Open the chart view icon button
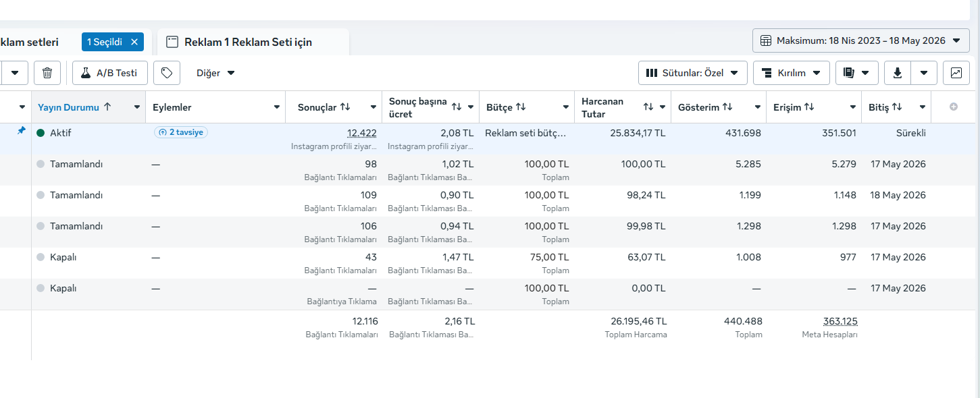Viewport: 980px width, 398px height. [x=956, y=73]
